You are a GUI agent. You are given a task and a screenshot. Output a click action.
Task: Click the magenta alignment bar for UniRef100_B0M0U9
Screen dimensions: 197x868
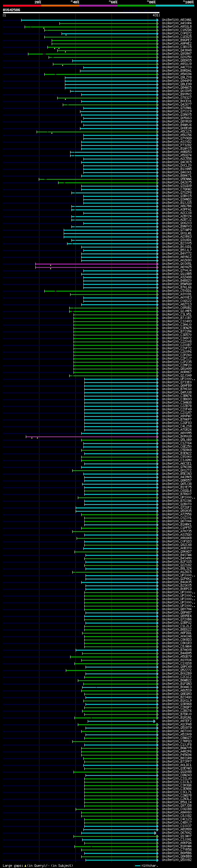(x=92, y=437)
